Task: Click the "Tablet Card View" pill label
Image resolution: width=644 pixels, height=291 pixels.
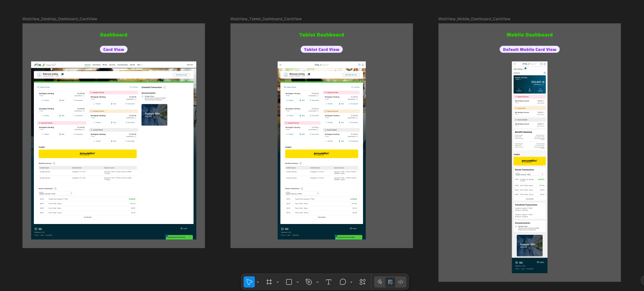Action: click(321, 50)
